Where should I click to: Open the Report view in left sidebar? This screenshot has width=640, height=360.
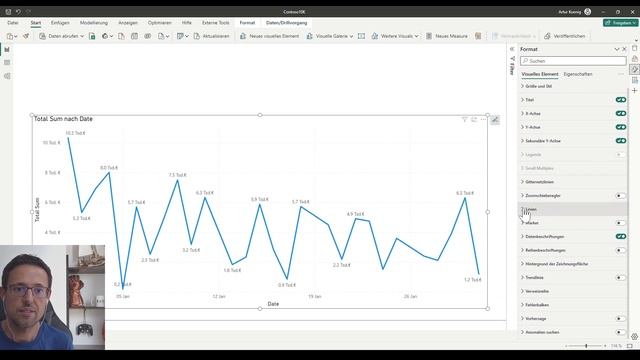pos(7,49)
